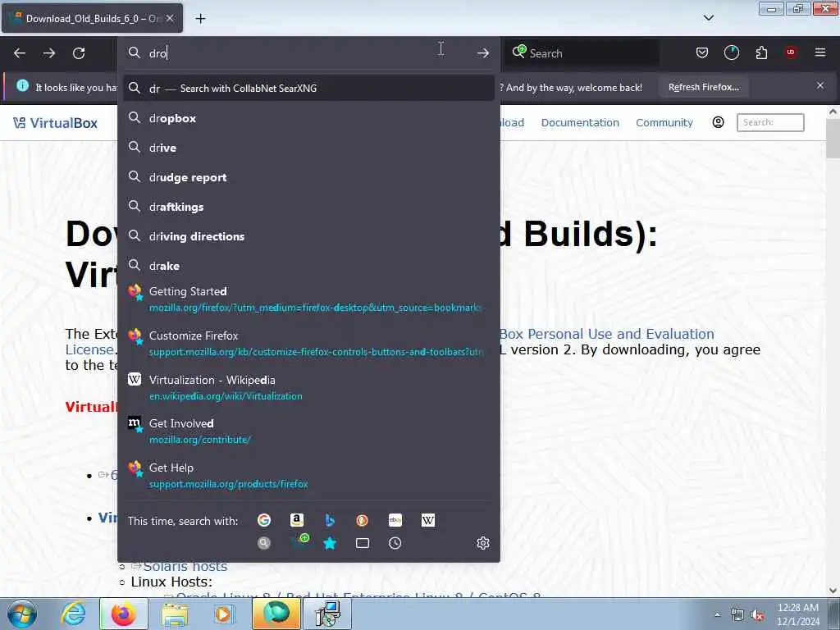Open the 'Get Help' bookmark result

click(308, 475)
